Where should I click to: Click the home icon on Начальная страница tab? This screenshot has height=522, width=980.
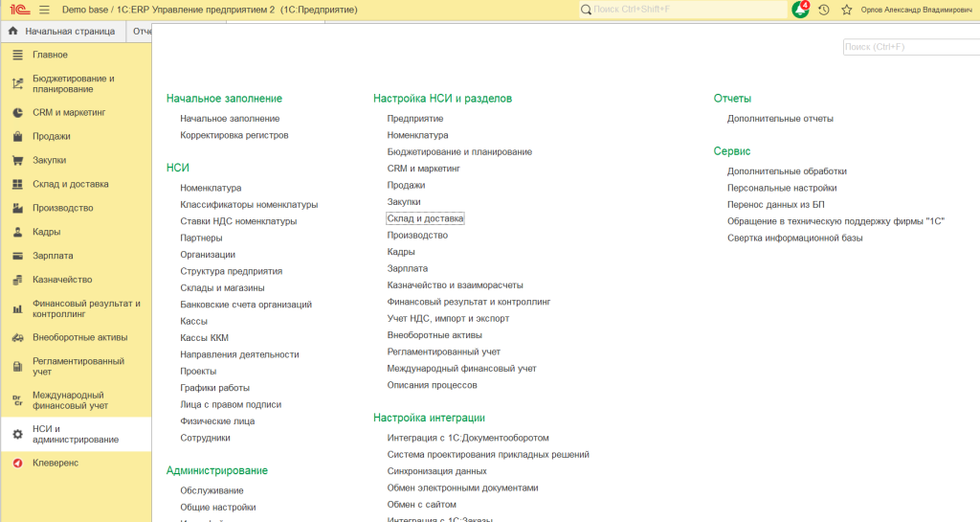point(13,31)
